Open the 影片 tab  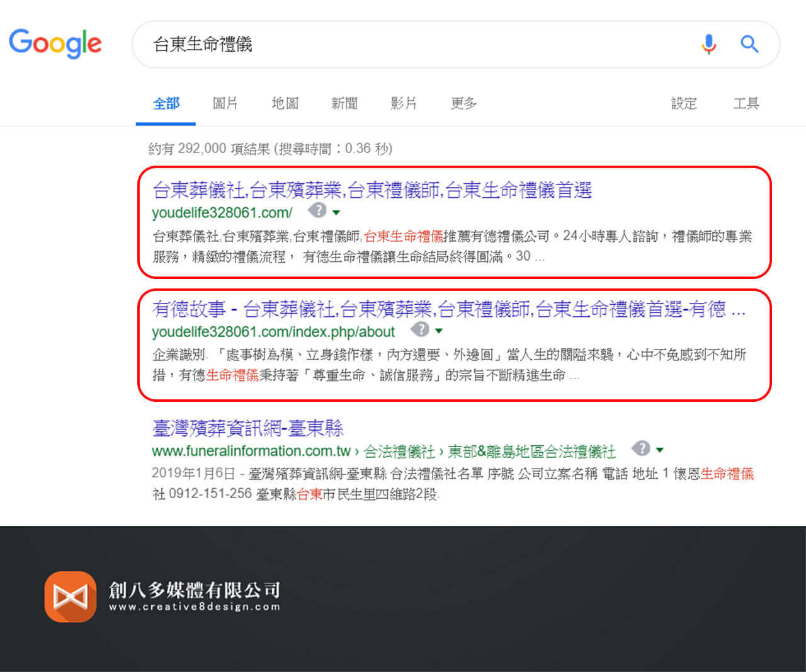(x=404, y=103)
